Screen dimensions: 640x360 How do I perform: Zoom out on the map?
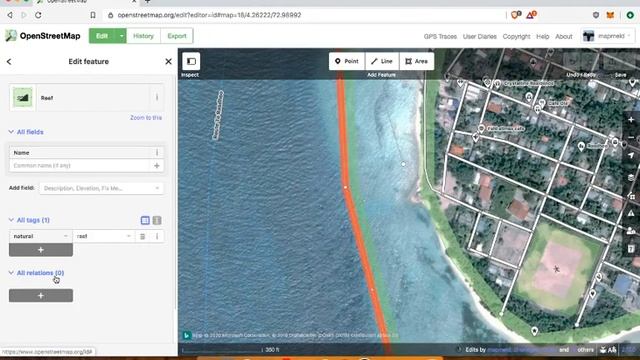click(x=631, y=138)
